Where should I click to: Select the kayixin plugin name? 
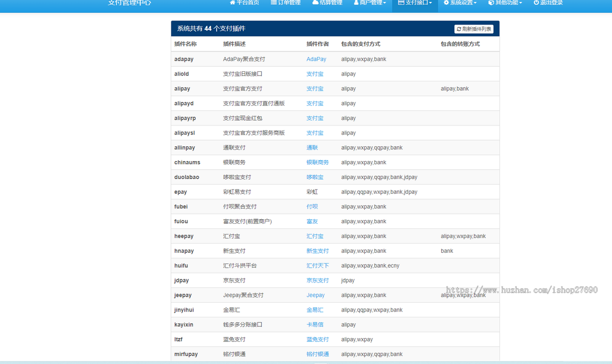(184, 325)
